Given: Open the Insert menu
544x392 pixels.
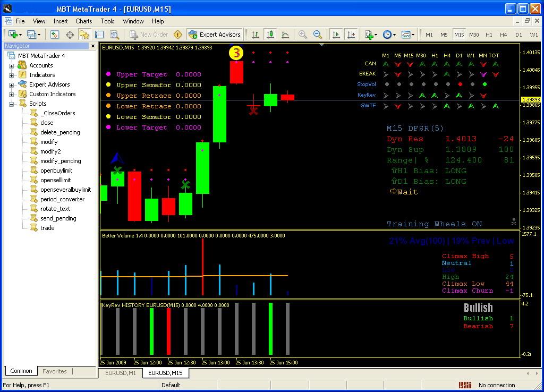Looking at the screenshot, I should click(x=61, y=21).
